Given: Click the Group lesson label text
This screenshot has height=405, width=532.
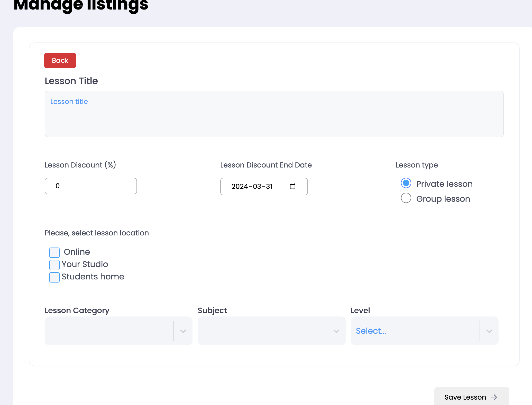Looking at the screenshot, I should (443, 199).
